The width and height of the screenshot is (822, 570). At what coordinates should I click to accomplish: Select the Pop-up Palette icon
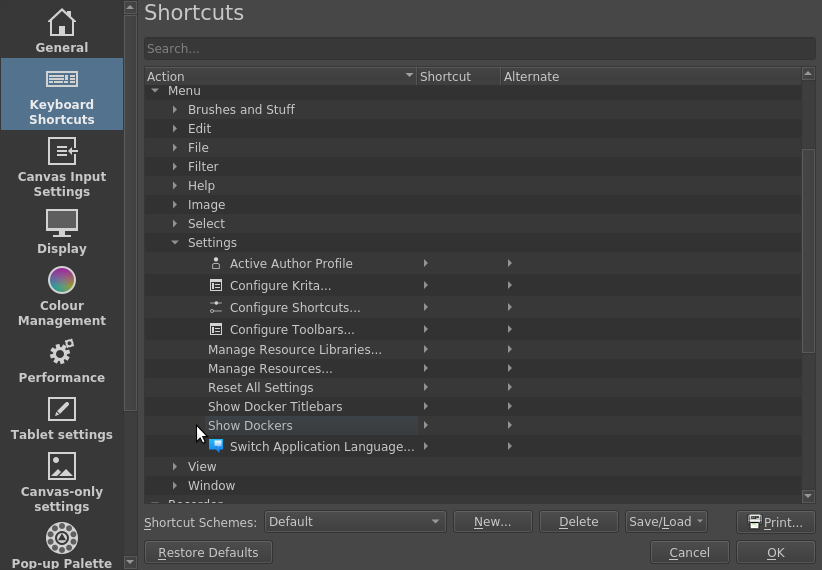click(x=62, y=538)
